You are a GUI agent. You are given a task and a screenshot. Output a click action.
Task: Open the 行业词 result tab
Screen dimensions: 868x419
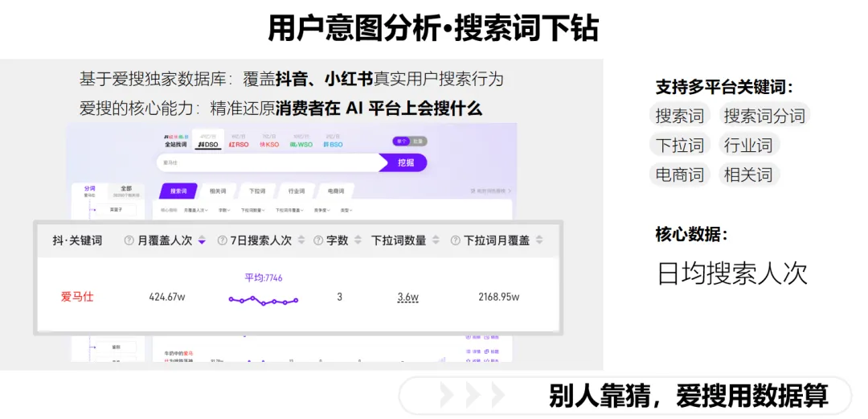click(296, 191)
